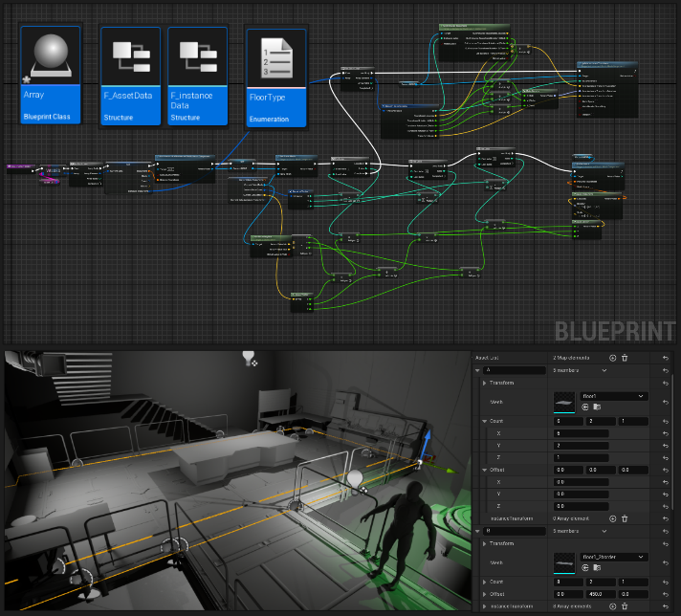Image resolution: width=681 pixels, height=616 pixels.
Task: Browse to the floor1_Sborder mesh in Content Browser
Action: [x=597, y=568]
